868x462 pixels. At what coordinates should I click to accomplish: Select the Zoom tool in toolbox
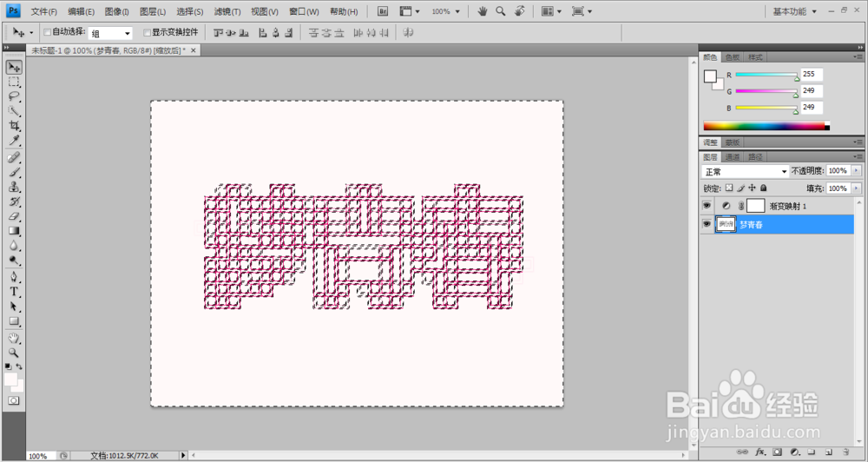click(x=14, y=353)
